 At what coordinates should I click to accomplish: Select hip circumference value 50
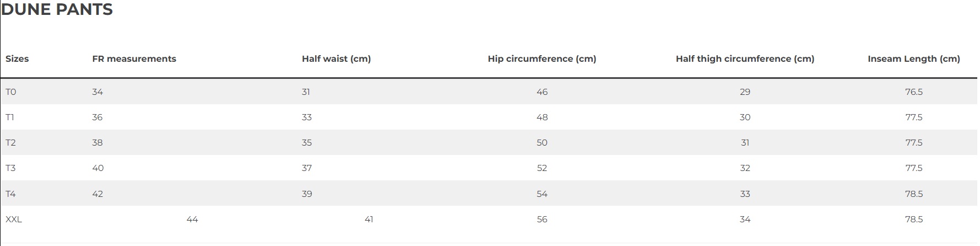click(x=542, y=142)
